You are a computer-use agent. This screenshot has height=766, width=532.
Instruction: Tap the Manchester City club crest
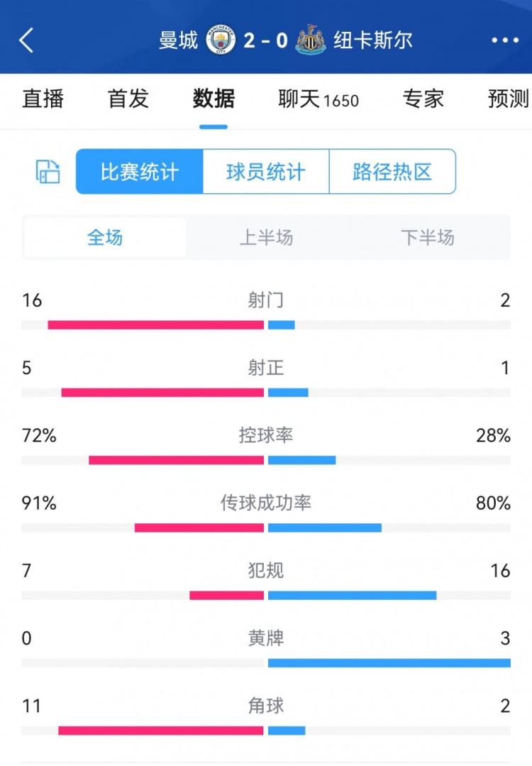[221, 40]
